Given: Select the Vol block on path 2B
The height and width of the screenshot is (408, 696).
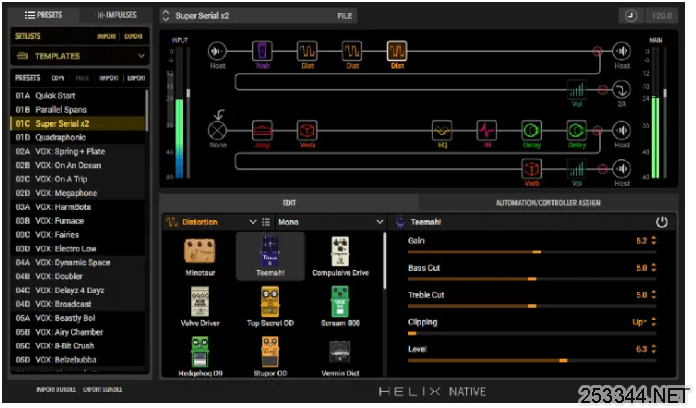Looking at the screenshot, I should click(577, 169).
